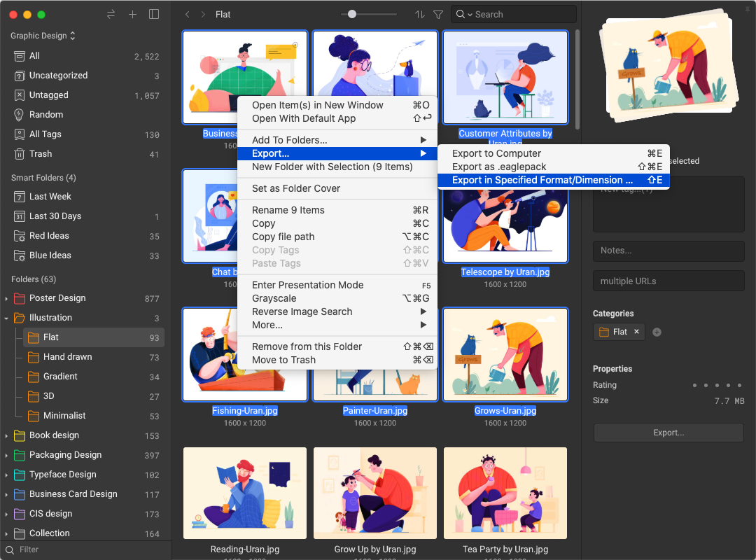The height and width of the screenshot is (560, 756).
Task: Open the Reverse Image Search submenu
Action: tap(337, 311)
